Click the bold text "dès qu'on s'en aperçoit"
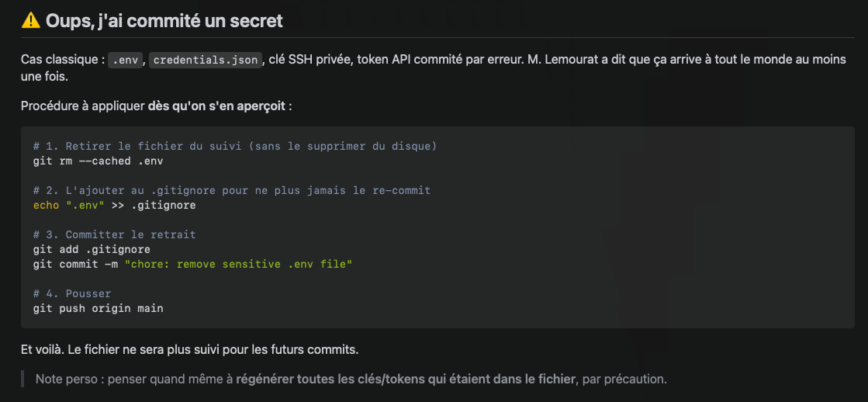 (217, 106)
